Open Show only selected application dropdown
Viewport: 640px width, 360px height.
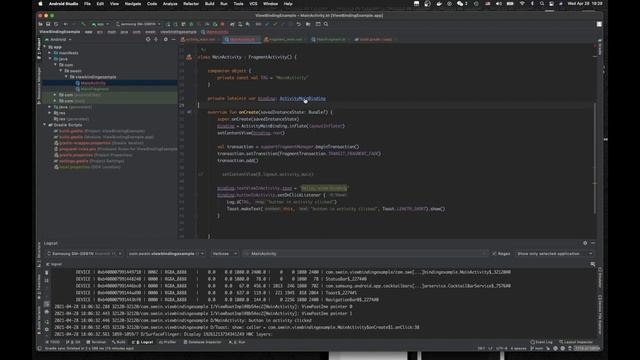coord(554,253)
